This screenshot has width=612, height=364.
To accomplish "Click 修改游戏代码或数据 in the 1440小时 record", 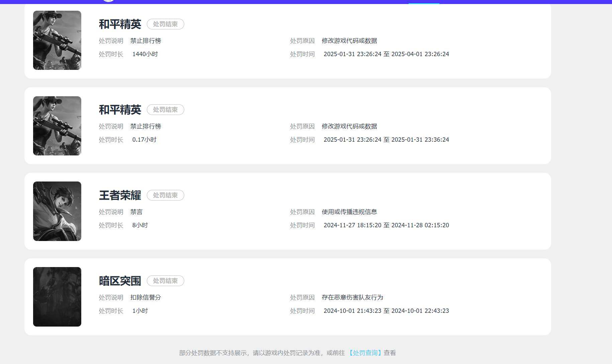I will [x=349, y=41].
